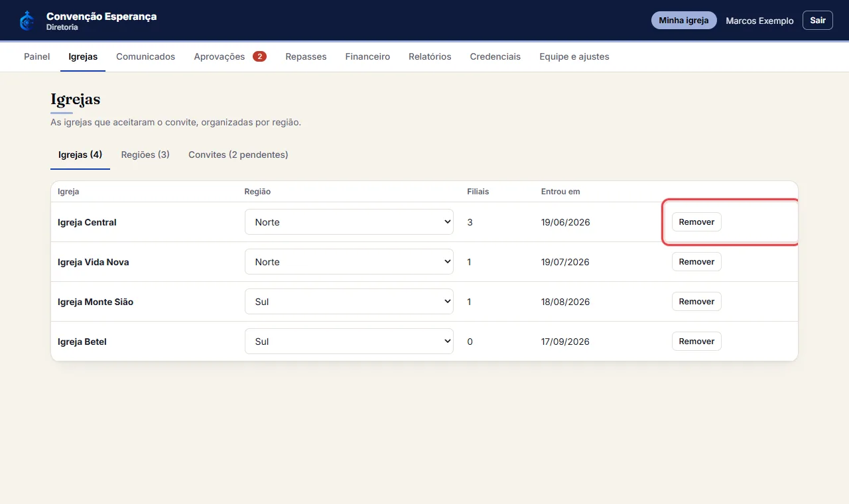Go to Equipe e ajustes
This screenshot has height=504, width=849.
[574, 57]
